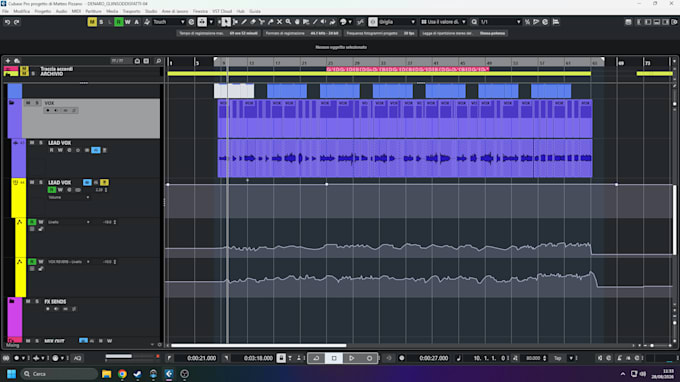Select the Color paint bucket tool

pyautogui.click(x=343, y=22)
